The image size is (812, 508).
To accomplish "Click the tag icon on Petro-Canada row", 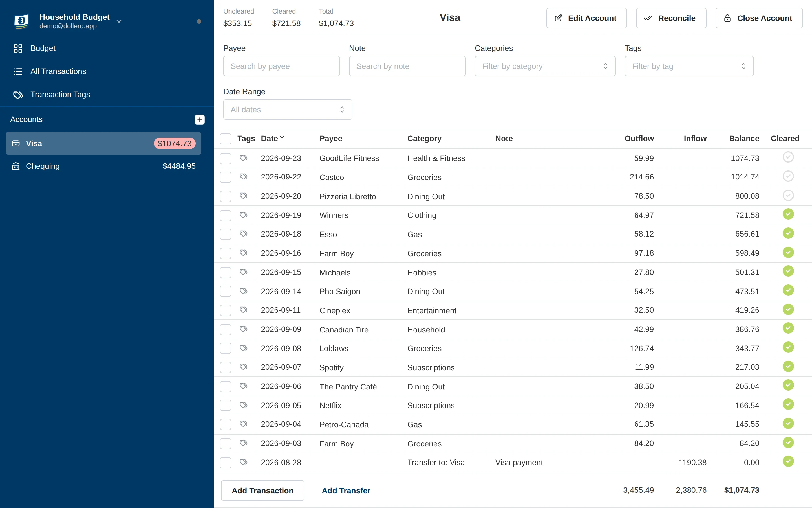I will point(244,424).
